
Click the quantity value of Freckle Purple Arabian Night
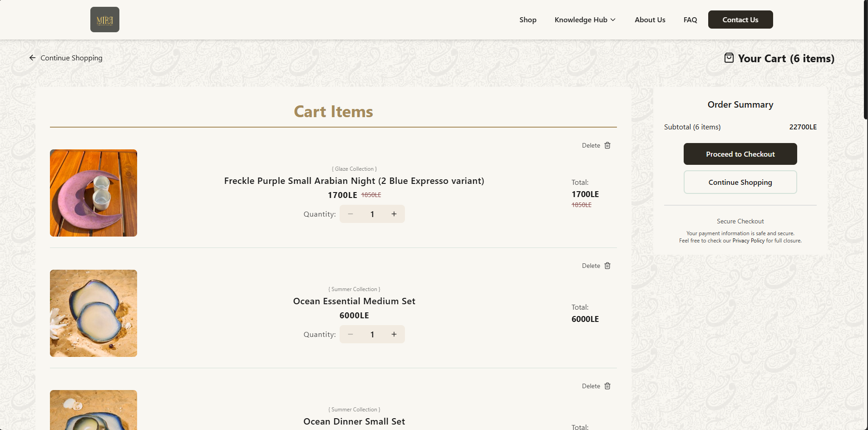click(372, 214)
